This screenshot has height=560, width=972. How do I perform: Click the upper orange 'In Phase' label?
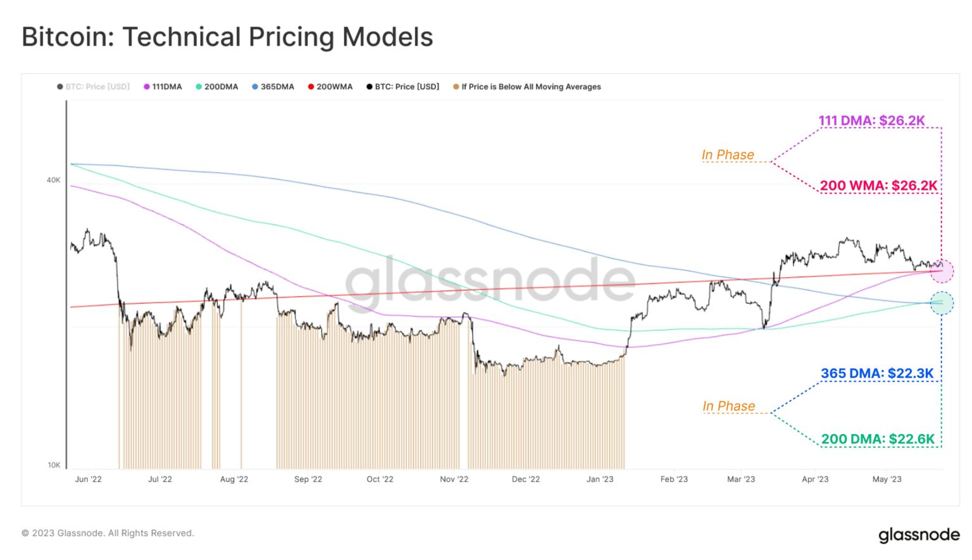(728, 155)
